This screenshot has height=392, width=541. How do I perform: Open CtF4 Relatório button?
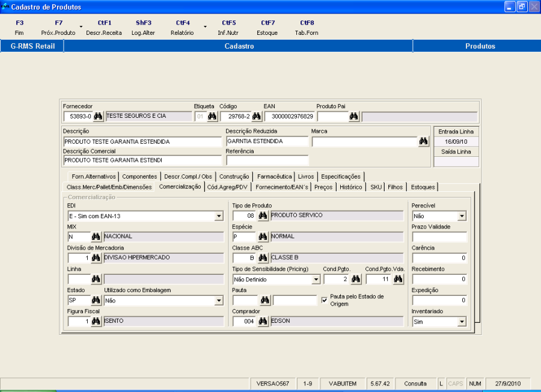[182, 28]
